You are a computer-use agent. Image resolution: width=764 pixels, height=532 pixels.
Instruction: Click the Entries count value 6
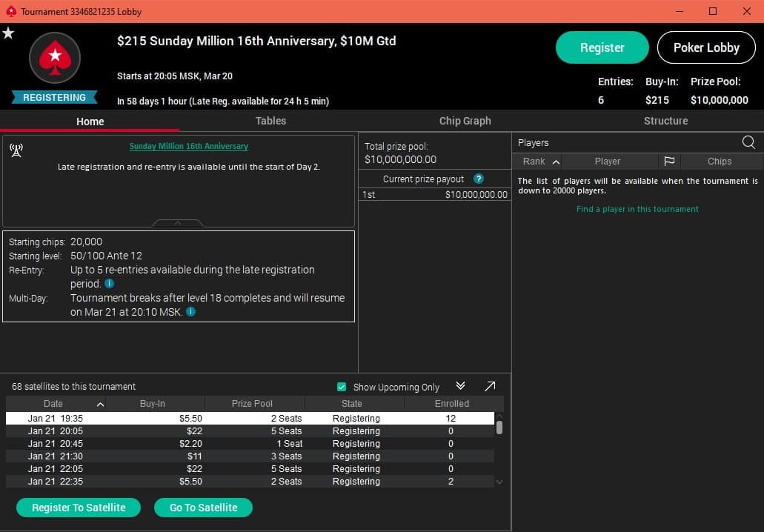coord(601,100)
